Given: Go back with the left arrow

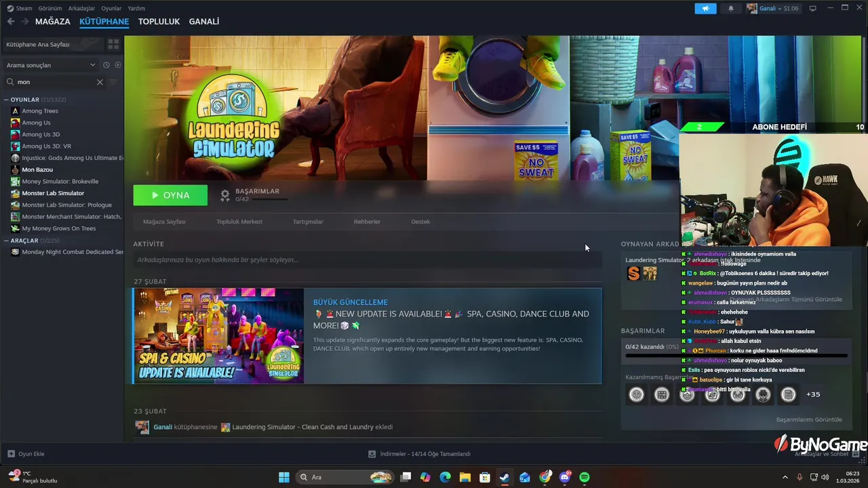Looking at the screenshot, I should [x=11, y=22].
